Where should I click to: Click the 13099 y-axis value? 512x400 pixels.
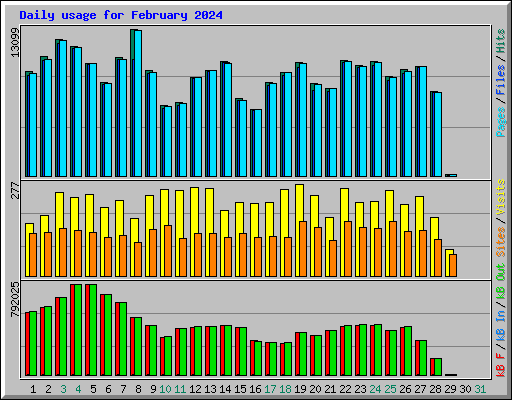point(15,43)
